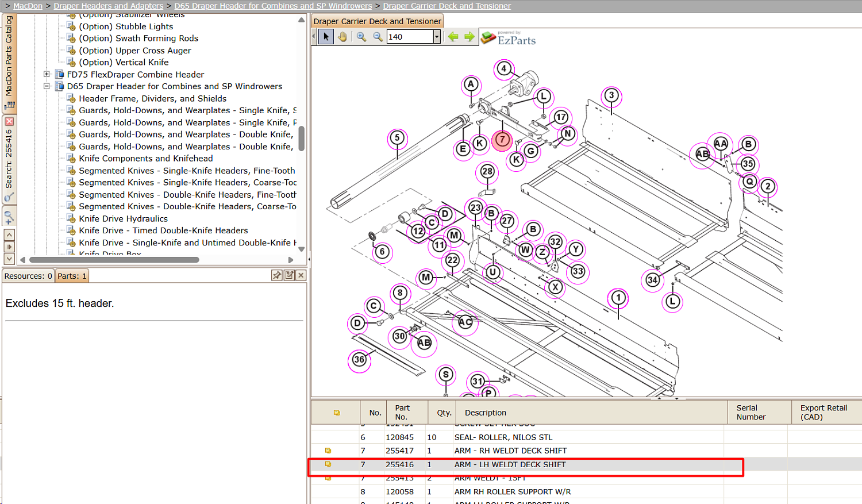This screenshot has width=862, height=504.
Task: Open the zoom level dropdown
Action: 437,37
